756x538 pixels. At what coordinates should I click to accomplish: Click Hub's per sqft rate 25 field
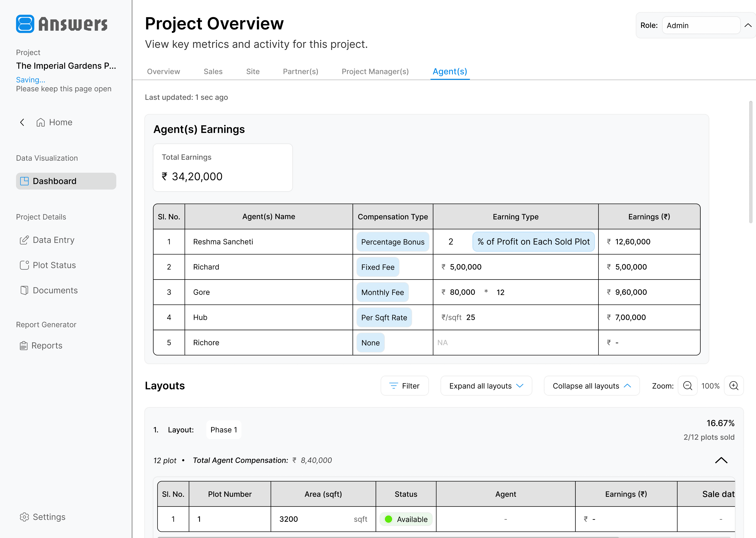click(x=471, y=317)
